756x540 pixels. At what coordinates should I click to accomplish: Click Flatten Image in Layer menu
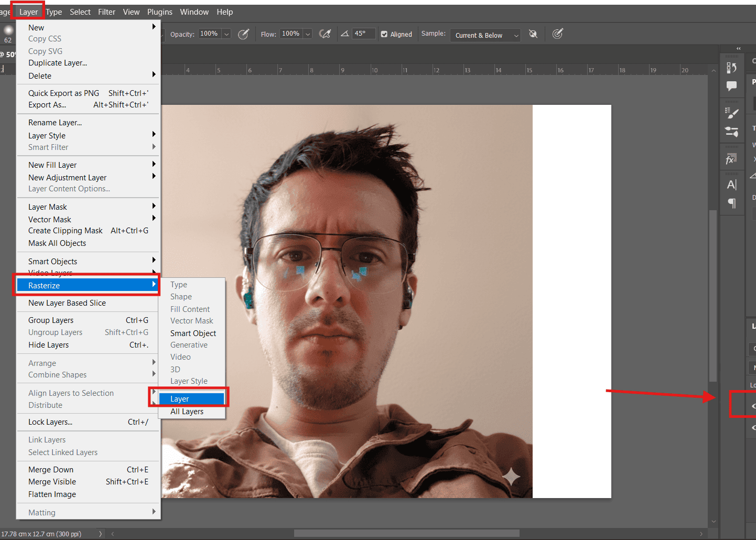coord(52,494)
